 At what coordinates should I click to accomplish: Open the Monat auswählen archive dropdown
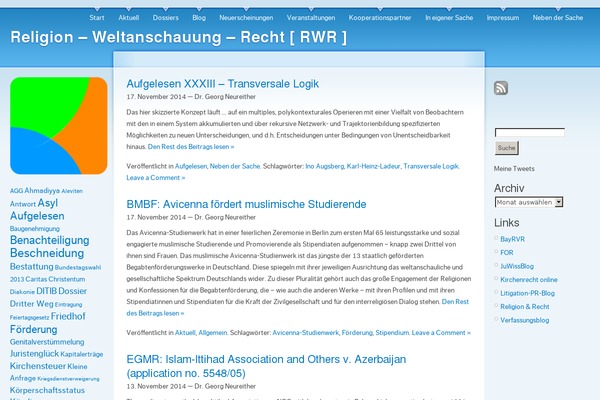click(x=529, y=202)
